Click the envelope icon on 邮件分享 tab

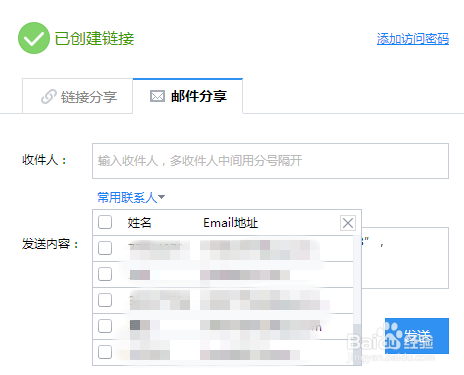click(157, 96)
